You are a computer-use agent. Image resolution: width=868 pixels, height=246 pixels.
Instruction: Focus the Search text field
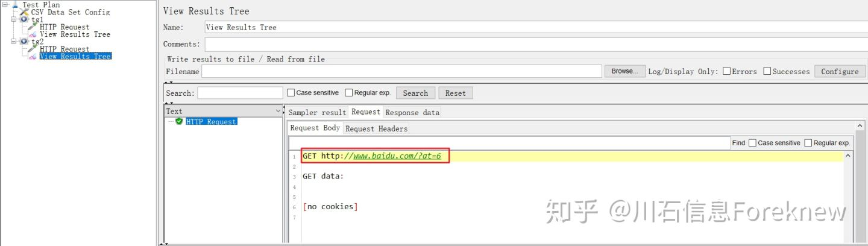click(240, 93)
